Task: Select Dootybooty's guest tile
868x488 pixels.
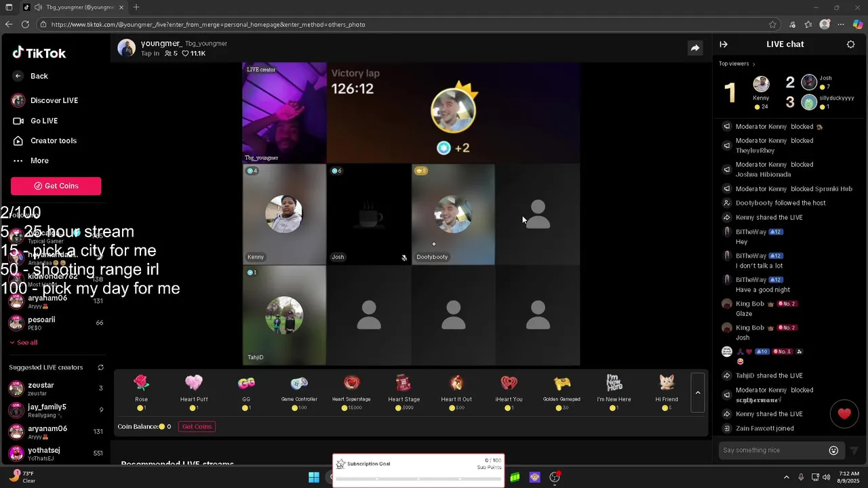Action: (x=453, y=214)
